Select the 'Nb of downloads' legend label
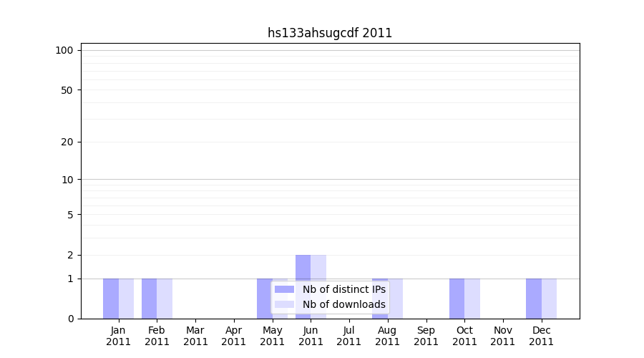Viewport: 644px width, 358px height. [343, 304]
